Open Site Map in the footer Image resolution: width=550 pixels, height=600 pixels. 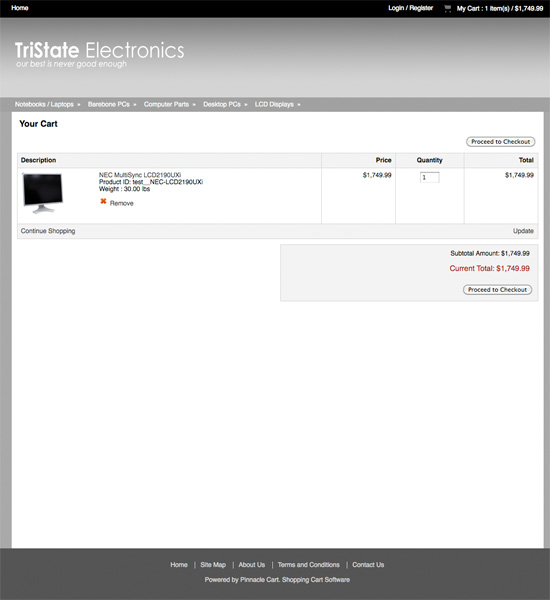(213, 565)
